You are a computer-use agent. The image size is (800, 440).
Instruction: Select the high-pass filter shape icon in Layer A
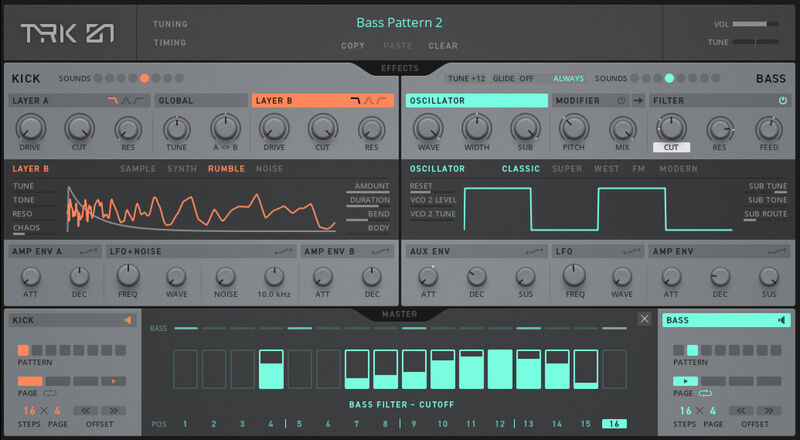coord(139,101)
